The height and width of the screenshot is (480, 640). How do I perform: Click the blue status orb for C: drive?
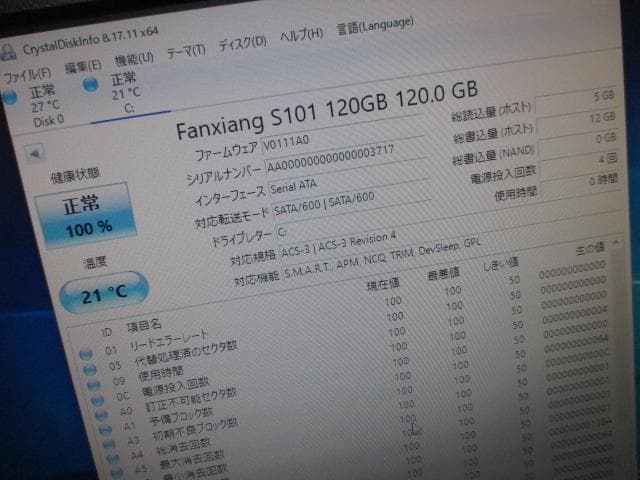[91, 84]
